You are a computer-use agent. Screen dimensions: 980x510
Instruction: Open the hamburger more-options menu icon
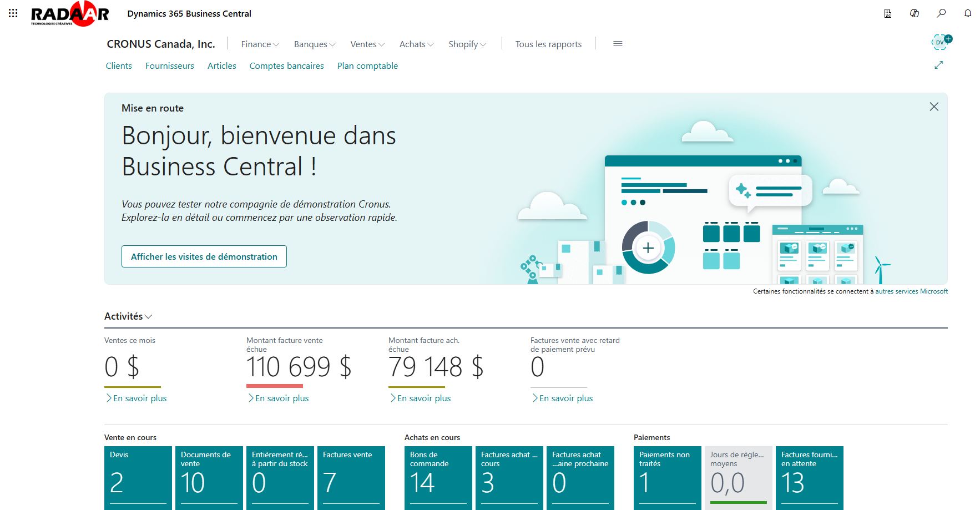(618, 44)
